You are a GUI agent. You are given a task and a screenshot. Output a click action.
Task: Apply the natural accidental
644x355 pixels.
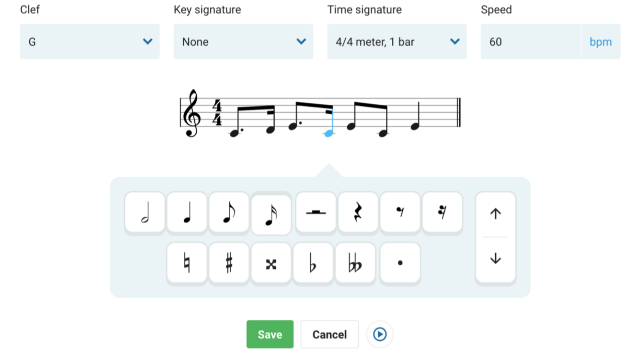(x=187, y=263)
